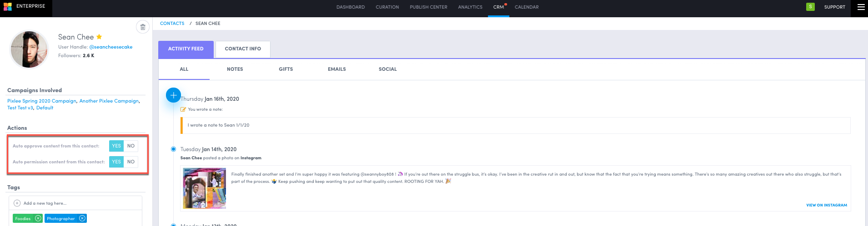Open the Analytics menu item
Viewport: 868px width, 226px height.
(470, 7)
